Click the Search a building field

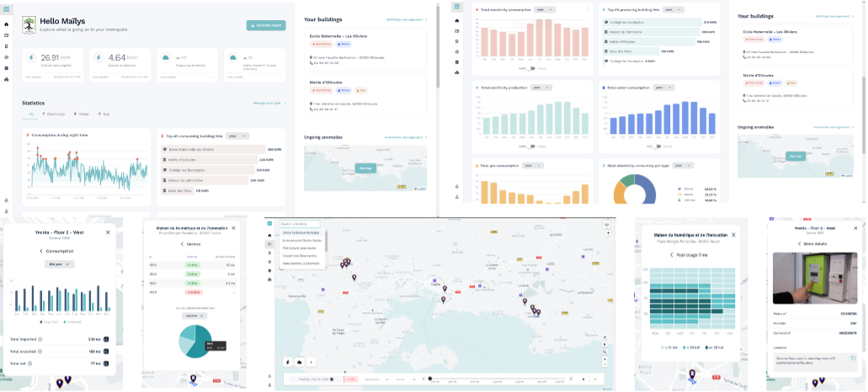pos(301,224)
